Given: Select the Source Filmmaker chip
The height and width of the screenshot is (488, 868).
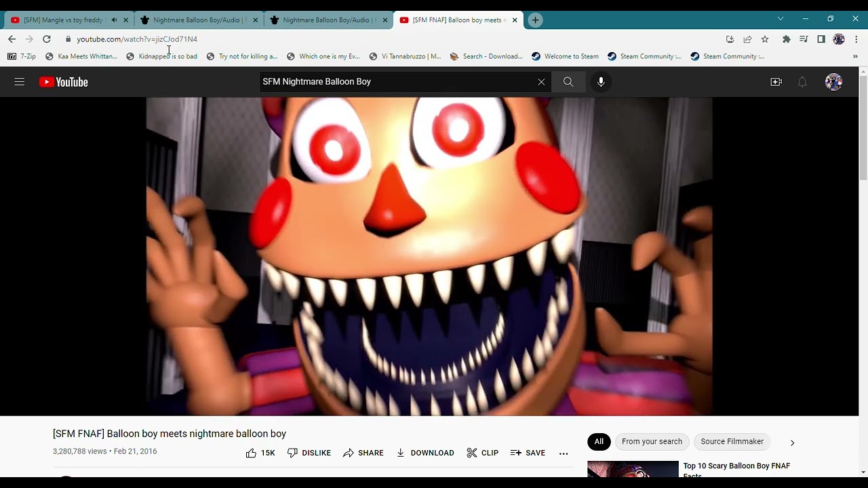Looking at the screenshot, I should click(x=732, y=442).
